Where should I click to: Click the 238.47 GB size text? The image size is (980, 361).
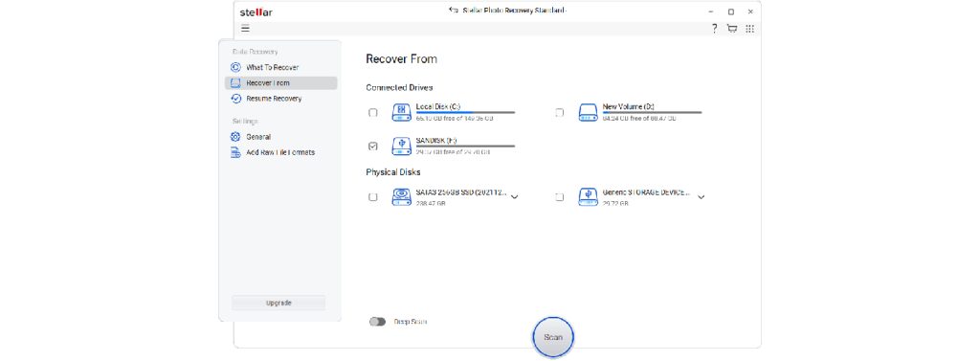coord(431,203)
